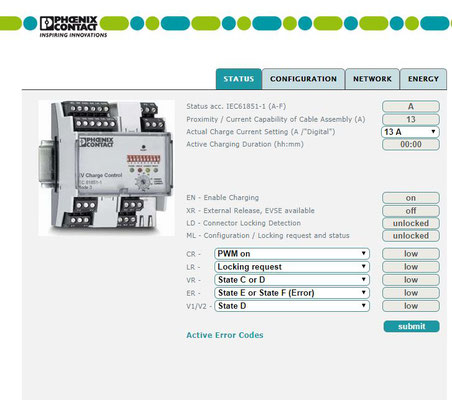The image size is (452, 400).
Task: Click the LD Connector Locking value unlocked
Action: point(411,223)
